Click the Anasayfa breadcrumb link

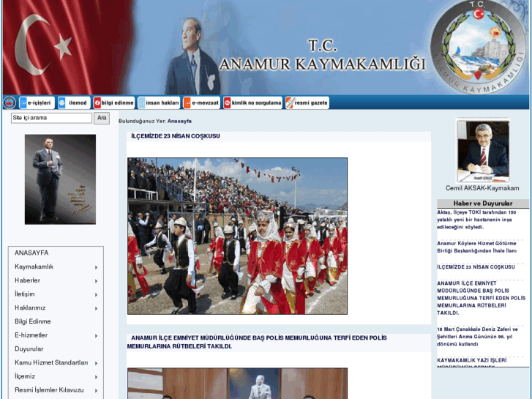[x=179, y=122]
